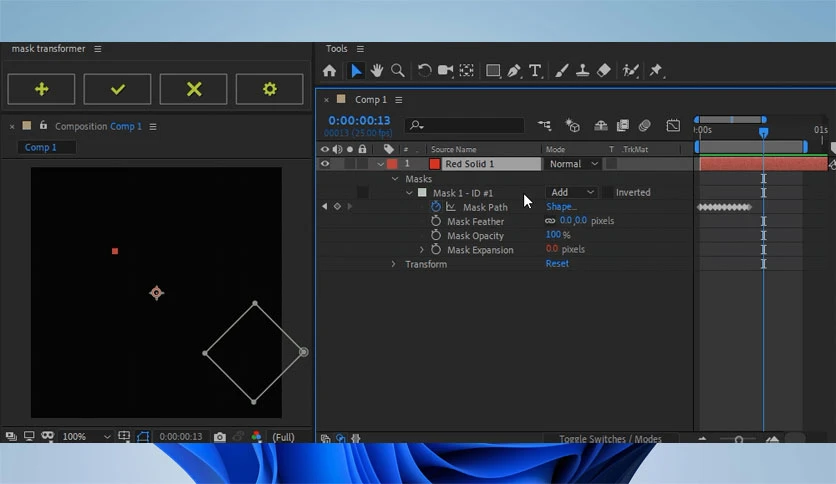The width and height of the screenshot is (836, 484).
Task: Toggle Motion Blur icon in timeline
Action: (645, 125)
